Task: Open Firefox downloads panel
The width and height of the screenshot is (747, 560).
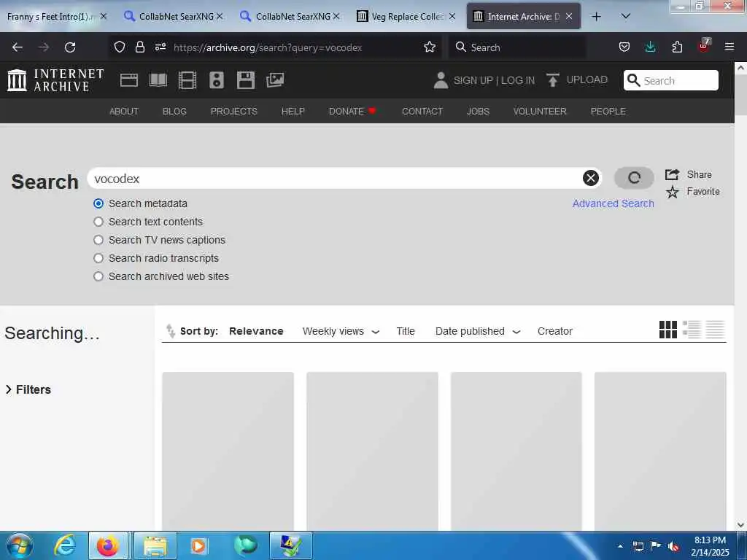Action: point(650,47)
